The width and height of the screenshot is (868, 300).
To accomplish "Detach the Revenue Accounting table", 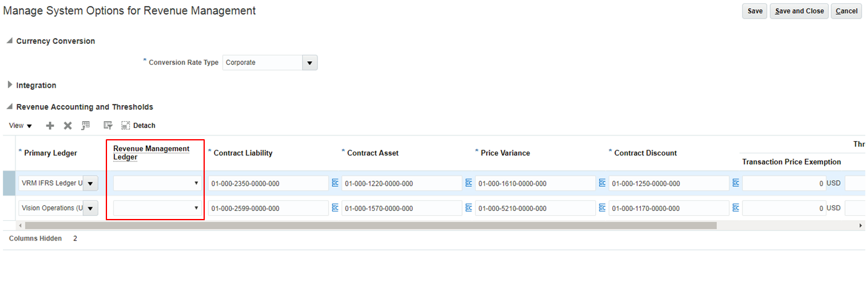I will [x=139, y=126].
